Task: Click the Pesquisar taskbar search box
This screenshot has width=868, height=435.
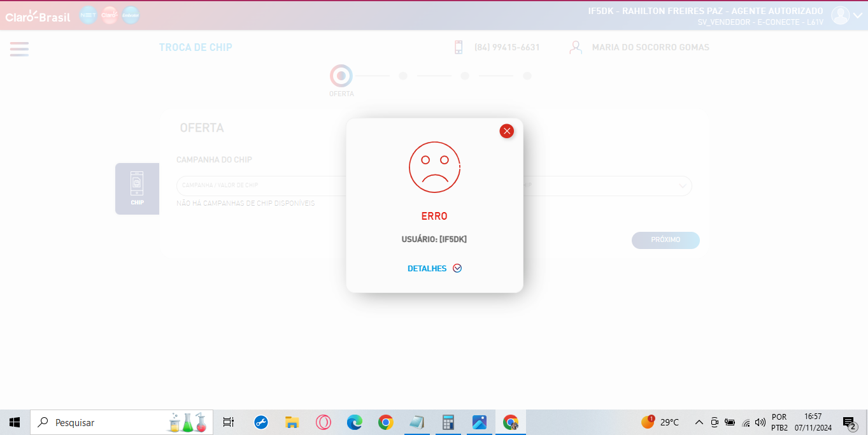Action: pyautogui.click(x=122, y=422)
